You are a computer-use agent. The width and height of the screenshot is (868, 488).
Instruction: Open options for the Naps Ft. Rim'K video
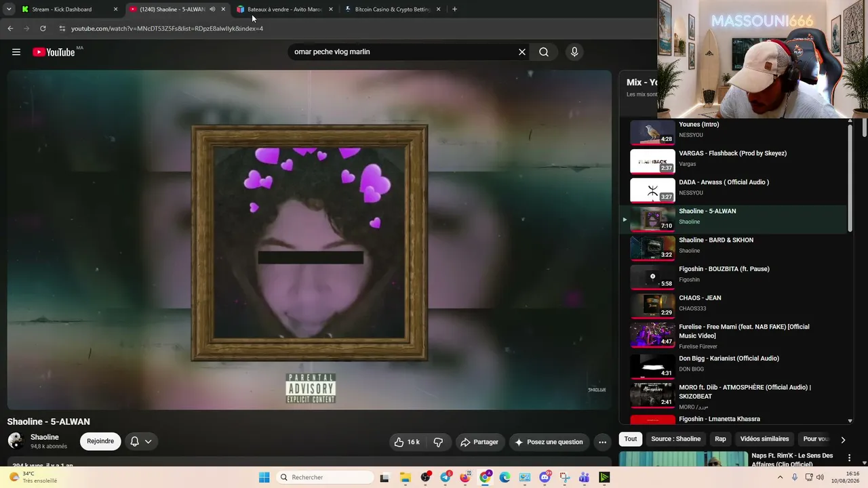click(849, 458)
